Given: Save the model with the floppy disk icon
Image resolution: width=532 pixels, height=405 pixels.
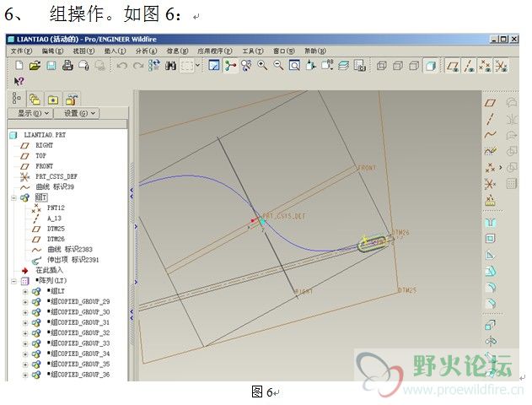Looking at the screenshot, I should pyautogui.click(x=51, y=65).
